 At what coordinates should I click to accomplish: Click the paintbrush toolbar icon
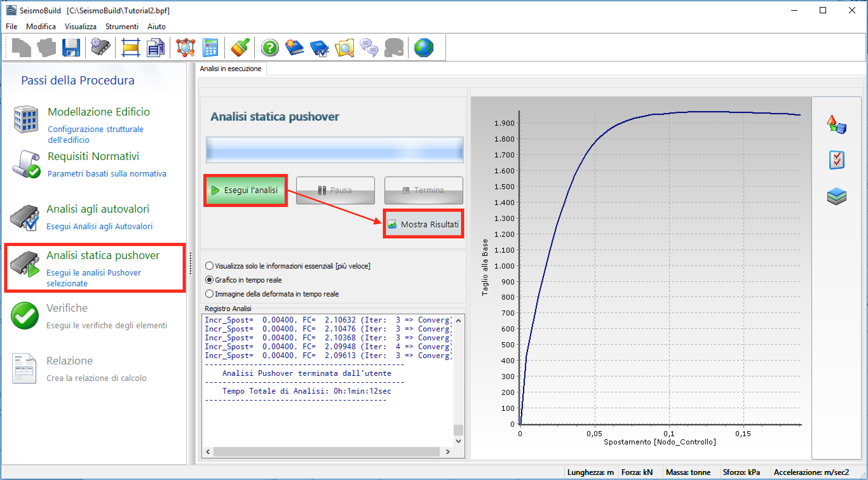tap(240, 47)
